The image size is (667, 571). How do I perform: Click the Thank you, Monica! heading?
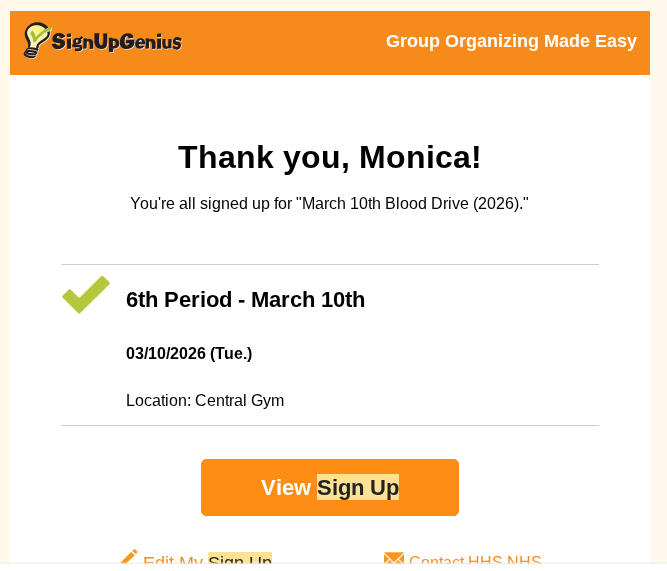pos(329,157)
